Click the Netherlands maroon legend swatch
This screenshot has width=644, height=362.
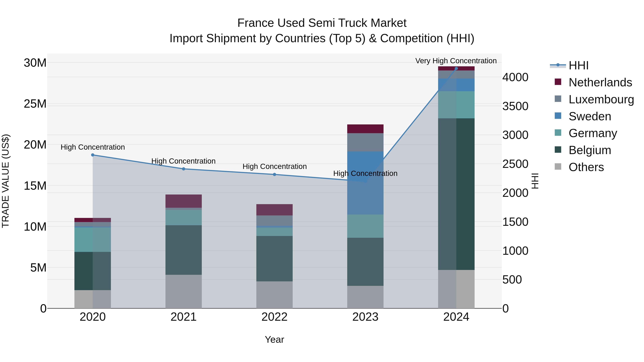click(558, 82)
